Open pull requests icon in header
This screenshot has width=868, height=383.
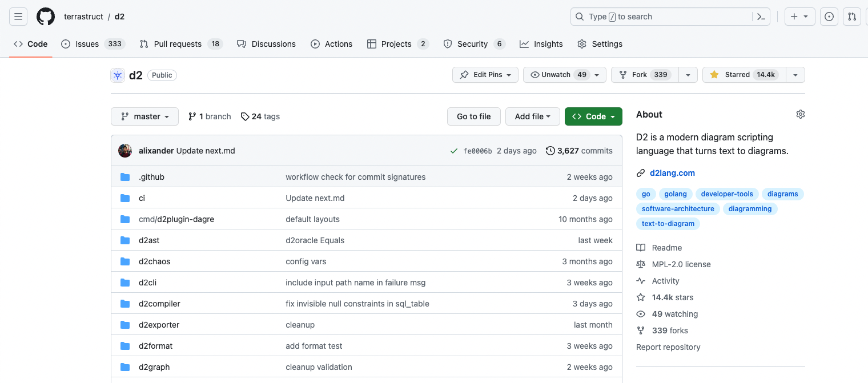point(852,17)
